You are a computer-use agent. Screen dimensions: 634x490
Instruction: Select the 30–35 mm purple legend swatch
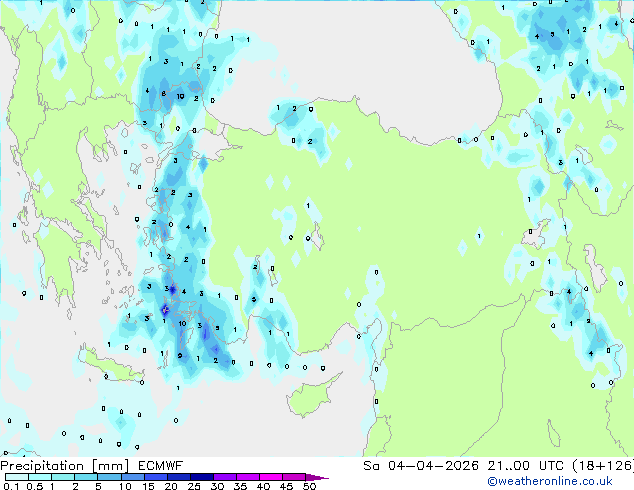[225, 477]
